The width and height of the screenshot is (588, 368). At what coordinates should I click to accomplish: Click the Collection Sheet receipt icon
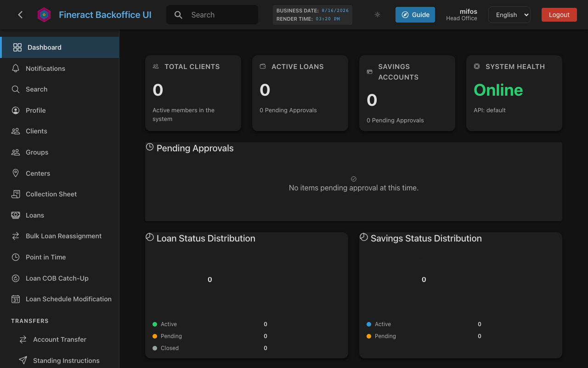point(16,194)
